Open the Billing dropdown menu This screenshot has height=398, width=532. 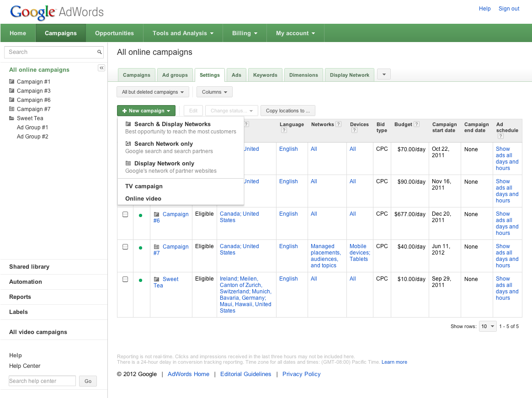(245, 33)
